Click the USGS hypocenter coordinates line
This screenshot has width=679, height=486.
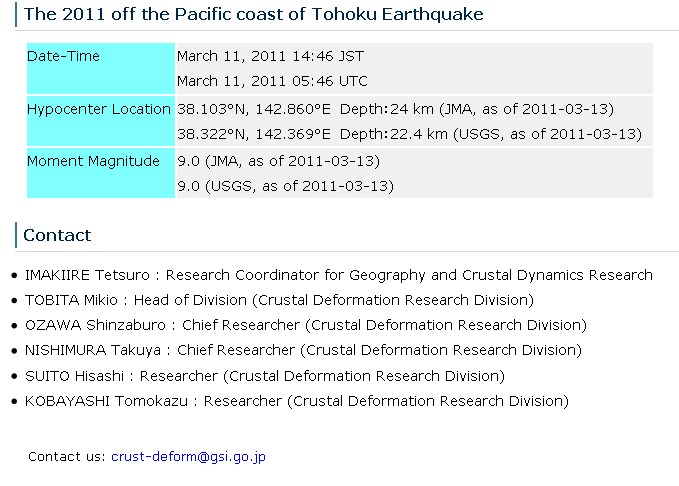[x=409, y=134]
